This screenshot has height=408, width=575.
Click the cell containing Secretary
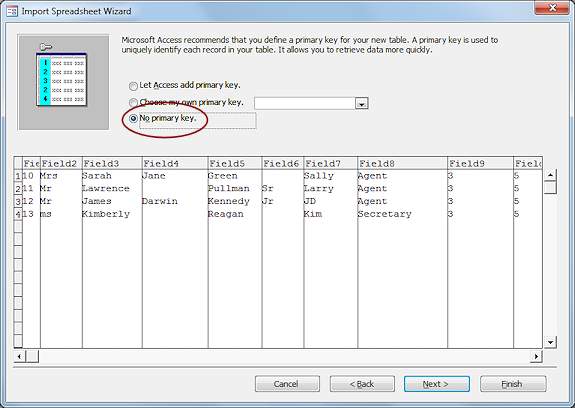coord(402,214)
